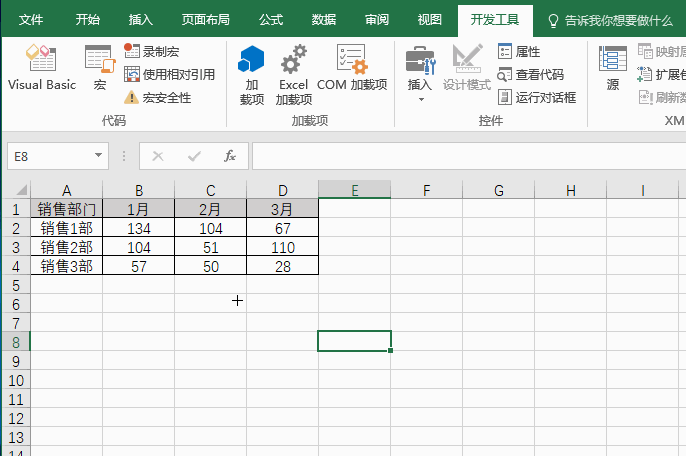The height and width of the screenshot is (456, 686).
Task: Switch to the 数据 data tab
Action: [x=324, y=20]
